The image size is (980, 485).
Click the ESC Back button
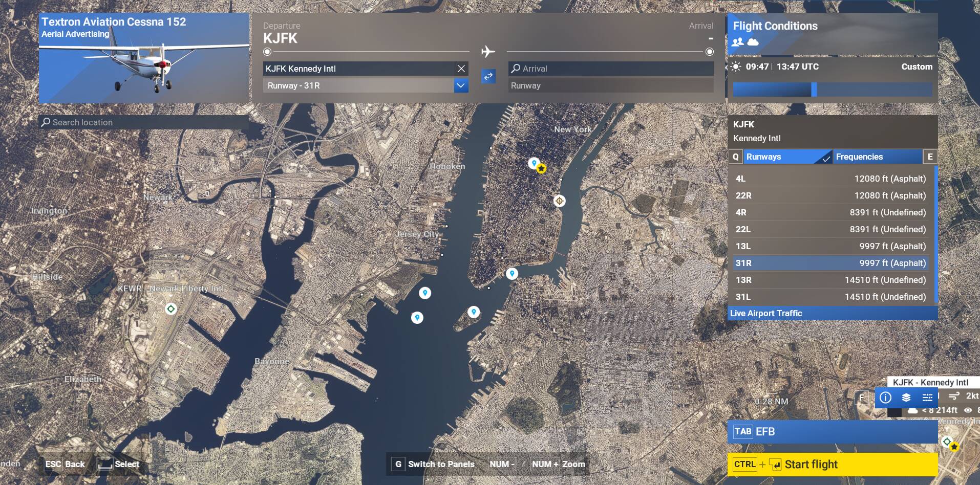pos(65,464)
